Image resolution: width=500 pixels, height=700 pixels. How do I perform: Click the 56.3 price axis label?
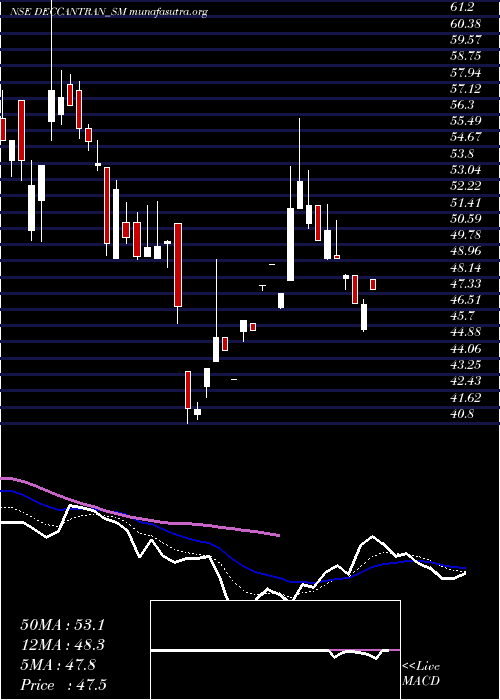[x=463, y=105]
